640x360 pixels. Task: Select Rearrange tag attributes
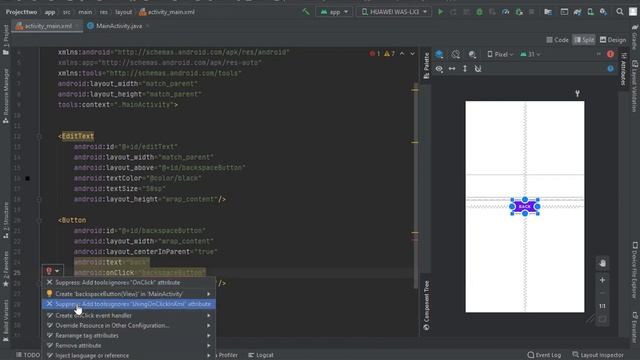tap(129, 336)
